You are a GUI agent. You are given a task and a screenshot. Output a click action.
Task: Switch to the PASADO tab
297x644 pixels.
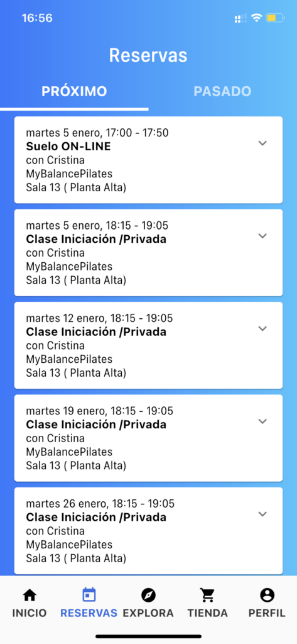tap(222, 91)
